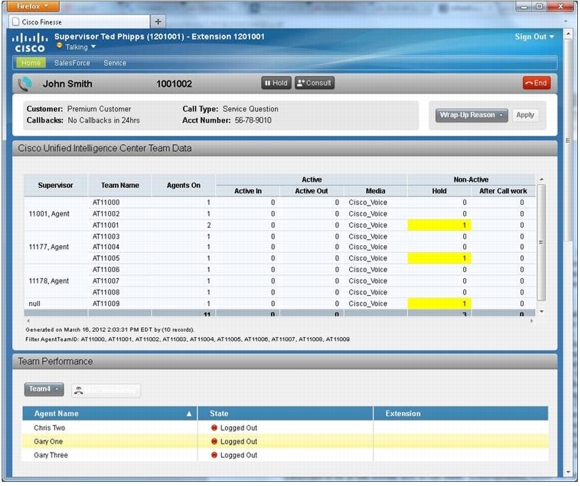This screenshot has height=486, width=580.
Task: Click the page scroll down arrow
Action: point(568,472)
